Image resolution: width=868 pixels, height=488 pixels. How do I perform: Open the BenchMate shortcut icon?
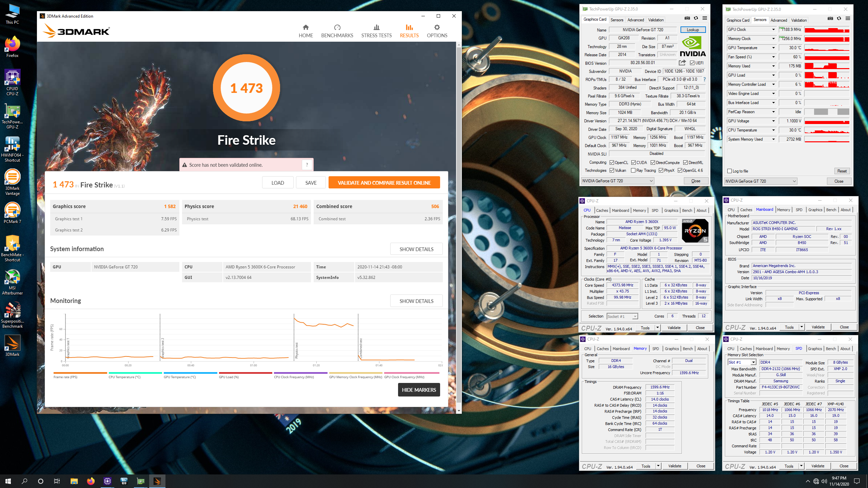13,248
